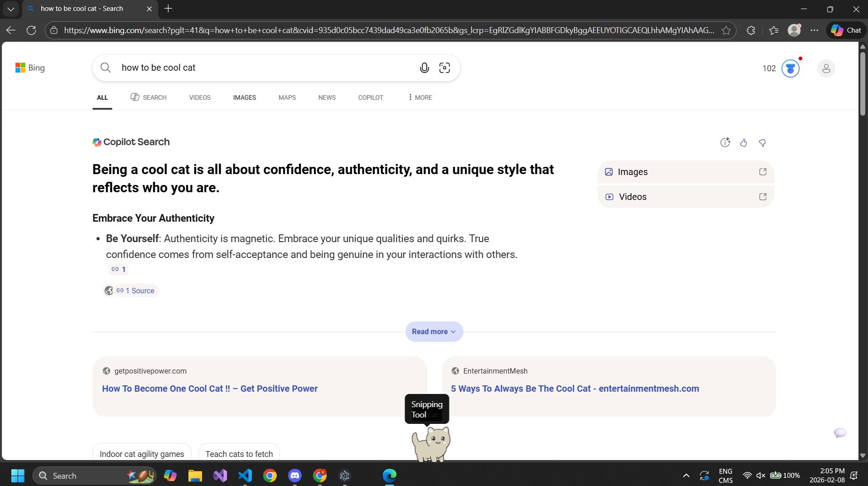Viewport: 868px width, 486px height.
Task: Start visual search with camera icon
Action: click(445, 68)
